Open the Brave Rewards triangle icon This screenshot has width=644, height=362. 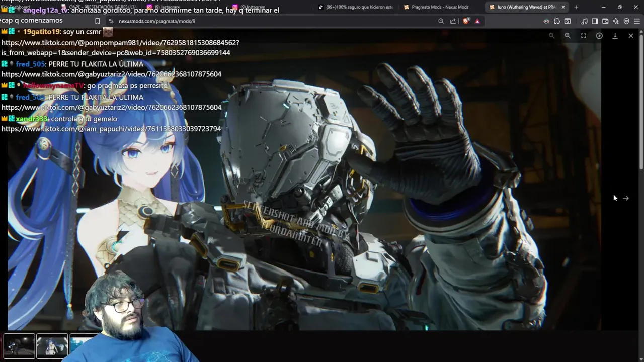[x=477, y=21]
